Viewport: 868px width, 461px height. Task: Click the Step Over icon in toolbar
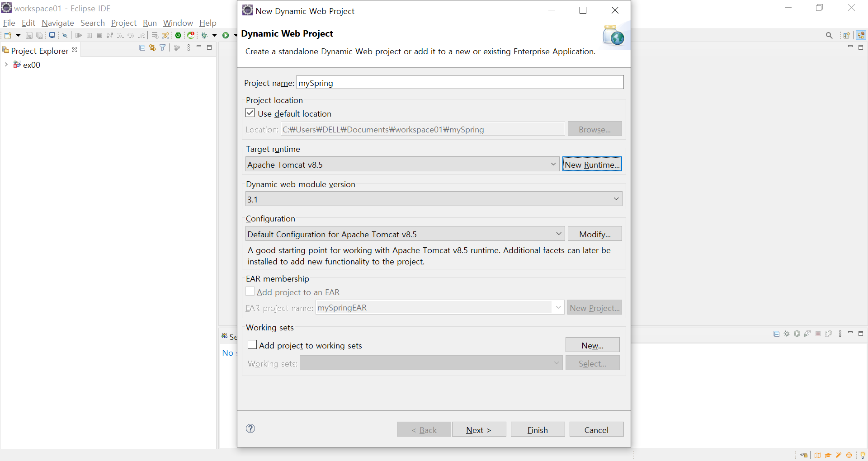131,35
